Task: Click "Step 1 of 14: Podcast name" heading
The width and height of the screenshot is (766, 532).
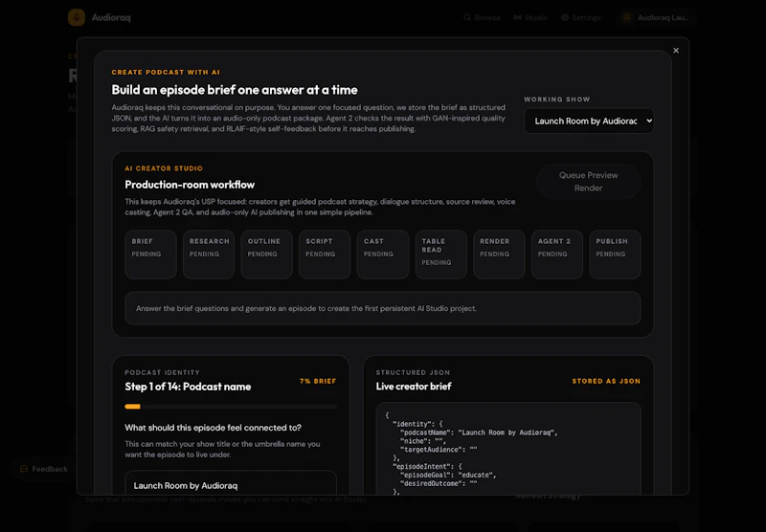Action: click(x=188, y=387)
